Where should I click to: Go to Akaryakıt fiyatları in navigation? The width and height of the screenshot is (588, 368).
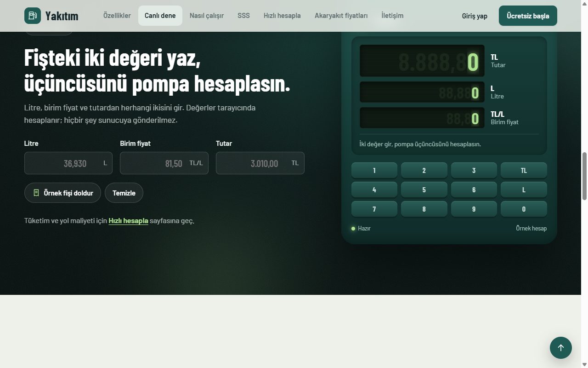click(x=341, y=16)
